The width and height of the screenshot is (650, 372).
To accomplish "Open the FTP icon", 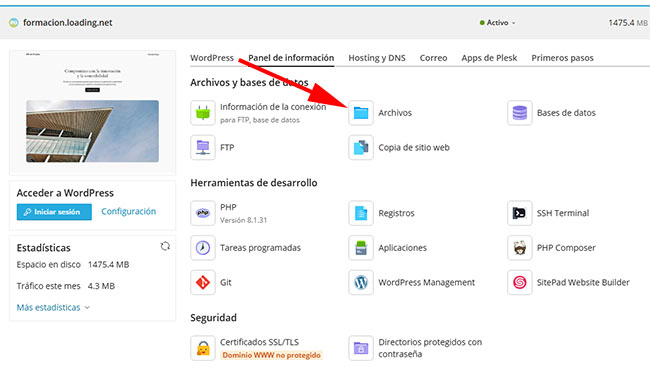I will tap(203, 147).
